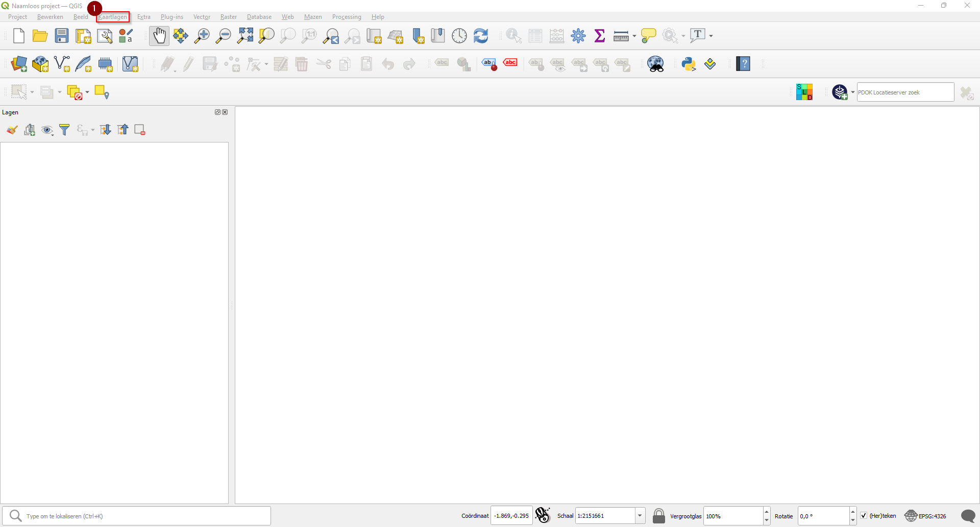Open the Schaal scale dropdown
This screenshot has height=527, width=980.
click(x=640, y=516)
